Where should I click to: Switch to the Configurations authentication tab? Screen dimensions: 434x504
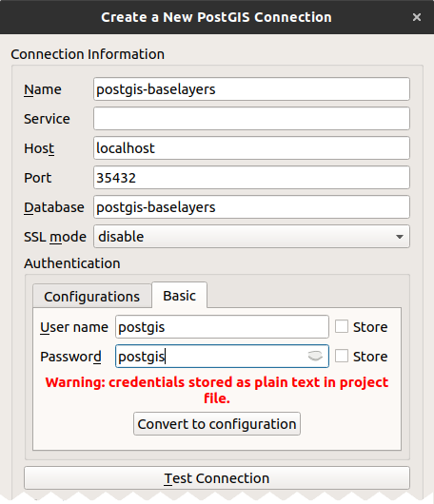92,296
